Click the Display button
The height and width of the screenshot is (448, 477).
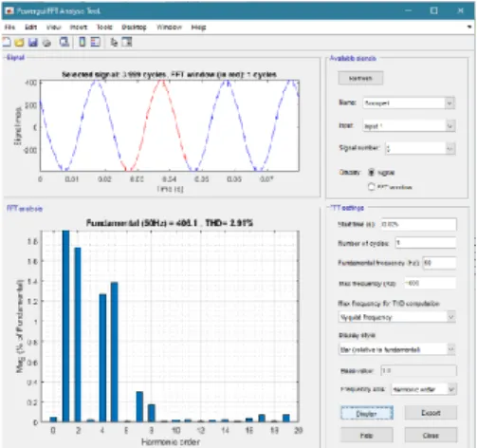pyautogui.click(x=367, y=413)
